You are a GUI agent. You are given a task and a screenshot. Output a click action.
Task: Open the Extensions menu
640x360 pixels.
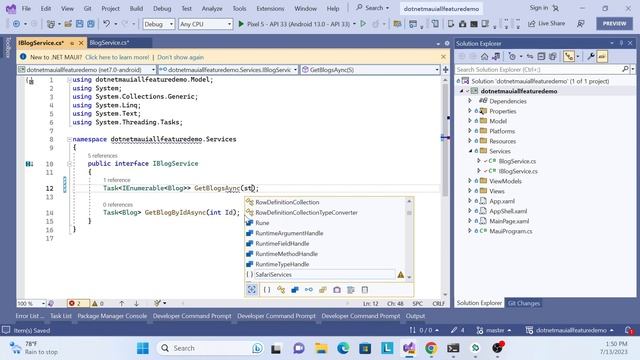[270, 8]
